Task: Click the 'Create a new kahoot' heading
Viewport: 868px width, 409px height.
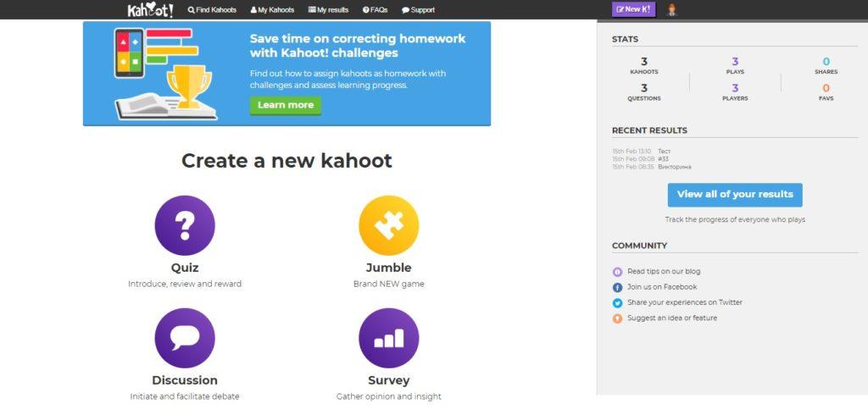Action: click(x=287, y=161)
